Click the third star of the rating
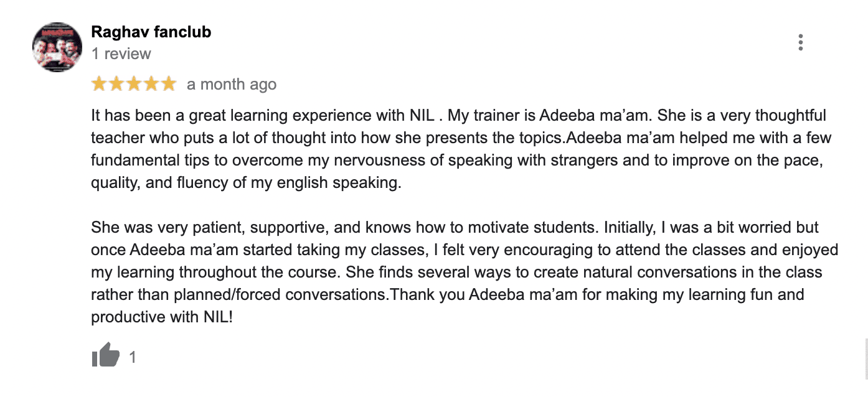This screenshot has width=868, height=397. tap(134, 85)
